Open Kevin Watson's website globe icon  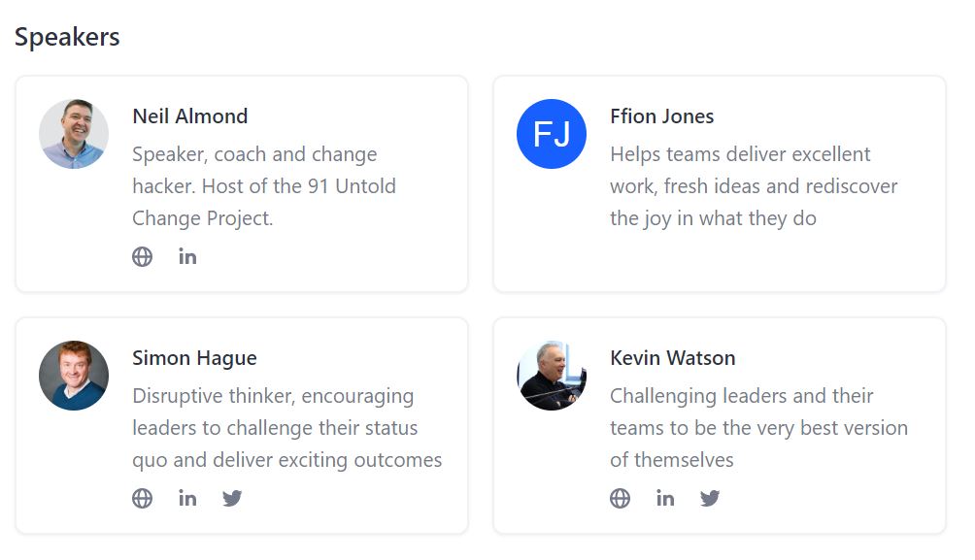[621, 499]
